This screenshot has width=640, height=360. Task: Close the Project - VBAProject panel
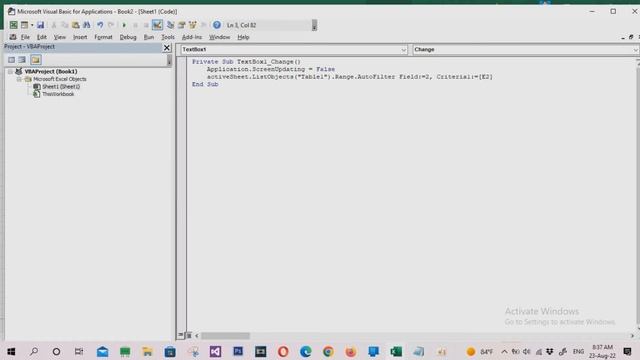(167, 48)
